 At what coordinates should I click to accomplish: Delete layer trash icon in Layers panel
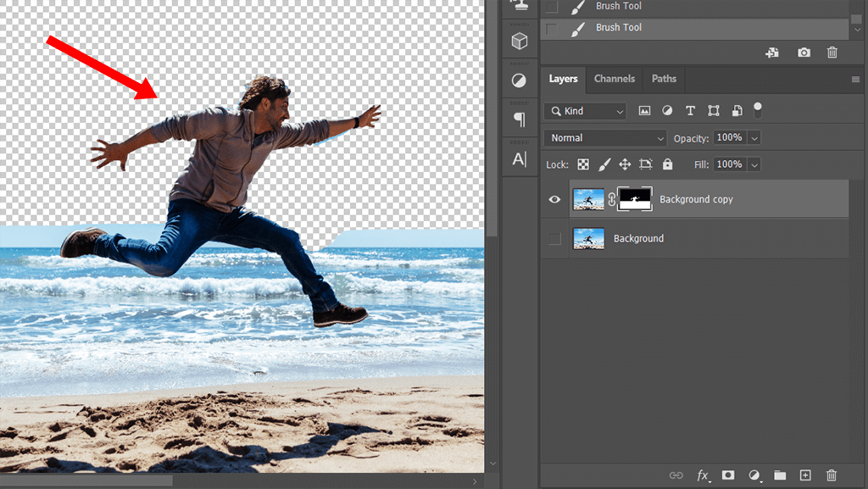click(831, 475)
